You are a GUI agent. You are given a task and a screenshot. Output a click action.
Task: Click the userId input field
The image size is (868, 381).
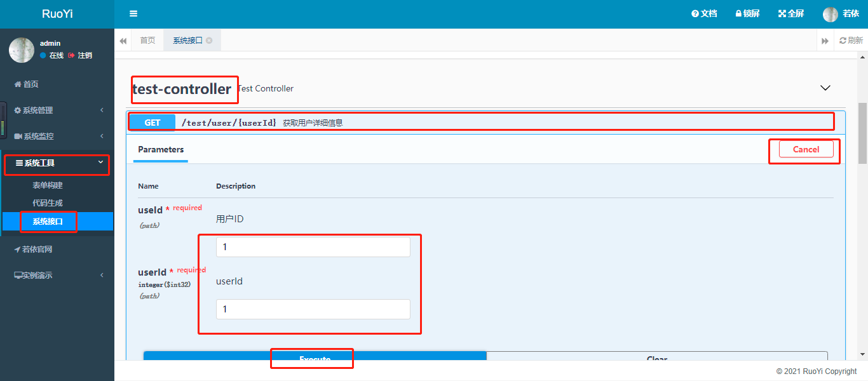[313, 309]
